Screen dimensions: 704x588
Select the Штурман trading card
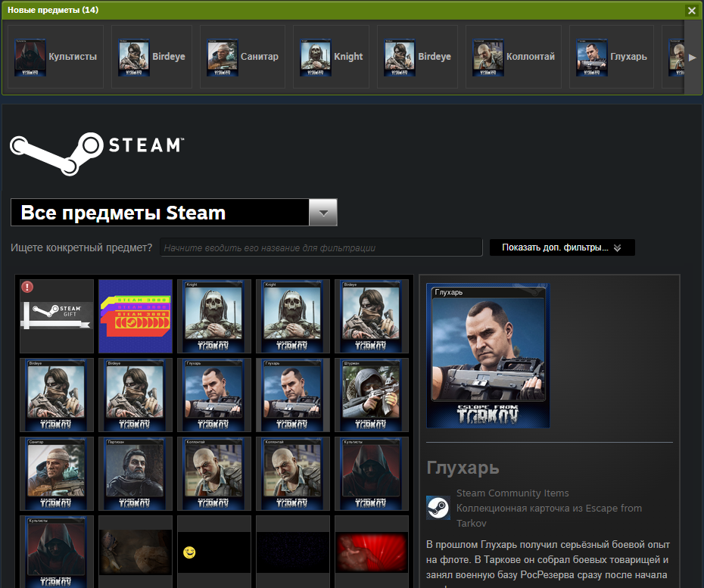coord(372,395)
